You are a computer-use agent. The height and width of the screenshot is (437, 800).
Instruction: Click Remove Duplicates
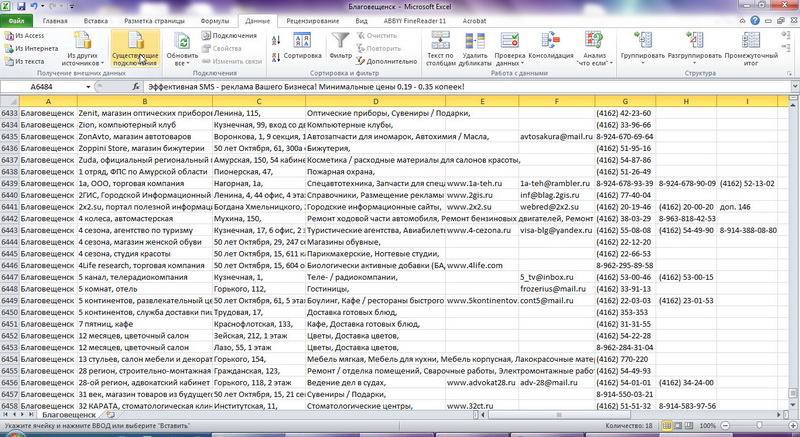pyautogui.click(x=475, y=49)
